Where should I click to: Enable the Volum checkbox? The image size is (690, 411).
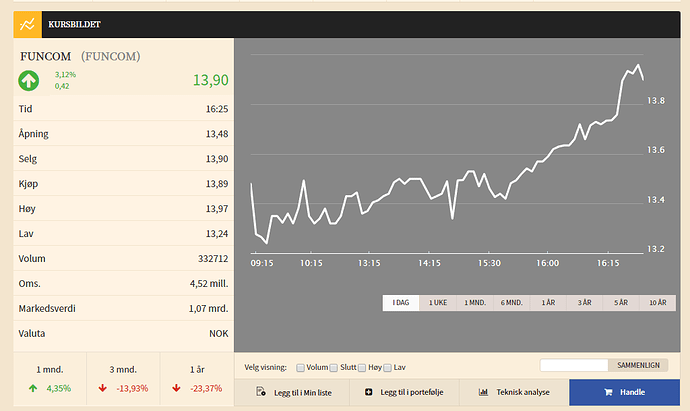[300, 367]
